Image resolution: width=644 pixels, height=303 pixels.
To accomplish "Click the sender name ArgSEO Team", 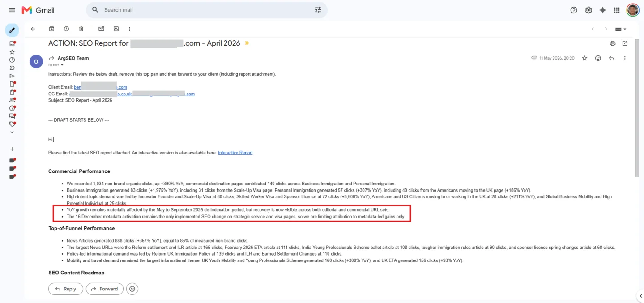I will tap(73, 58).
